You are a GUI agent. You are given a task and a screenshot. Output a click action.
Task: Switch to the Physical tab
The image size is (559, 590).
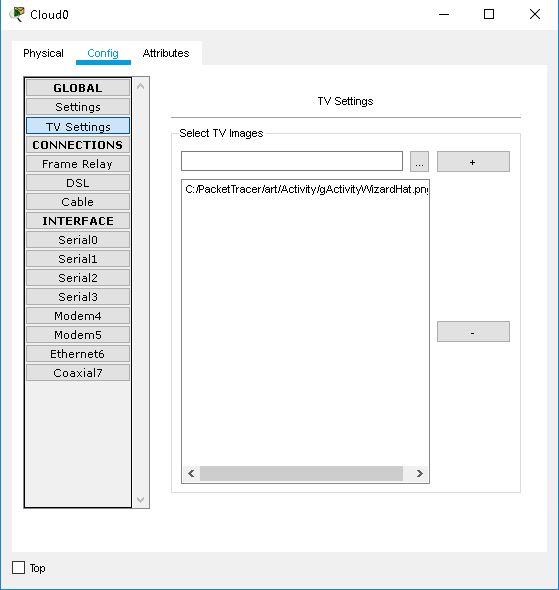point(43,53)
